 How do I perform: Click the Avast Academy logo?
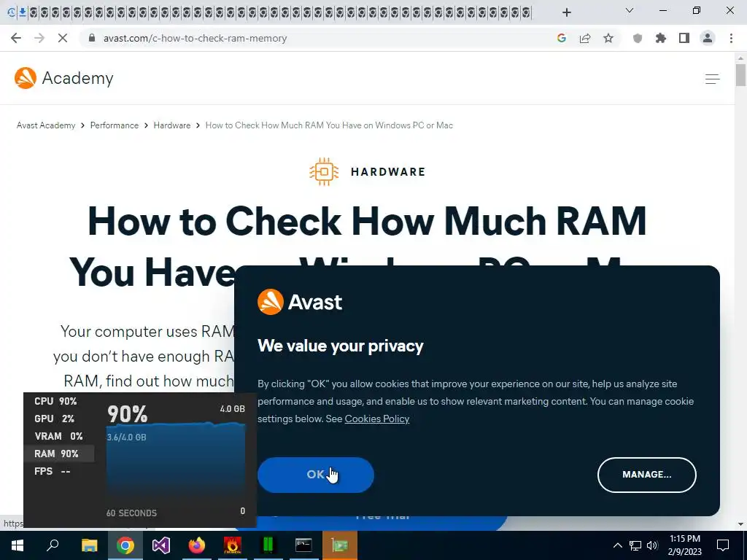point(64,78)
